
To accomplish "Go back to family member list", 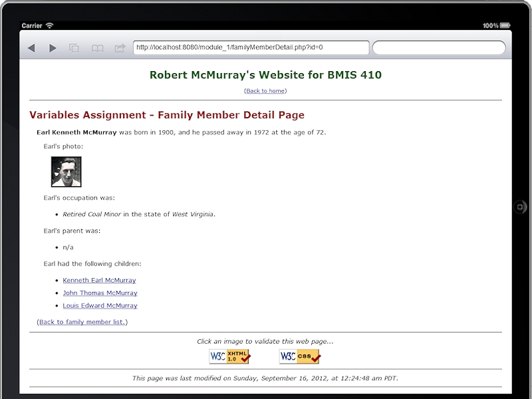I will (x=82, y=322).
